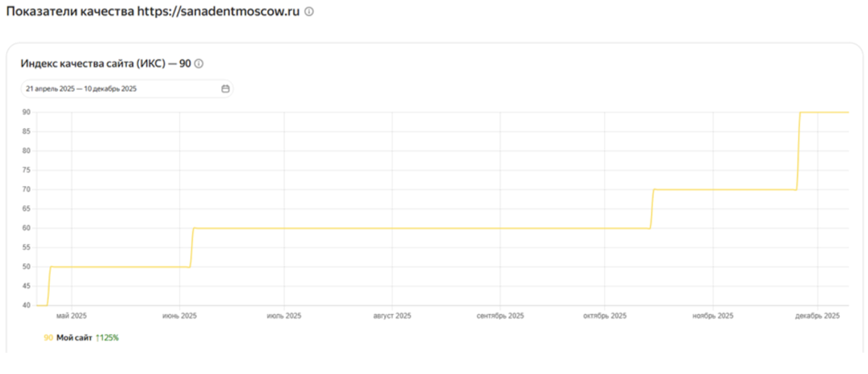Click the декабрь 2025 axis label
This screenshot has width=868, height=374.
[x=817, y=316]
